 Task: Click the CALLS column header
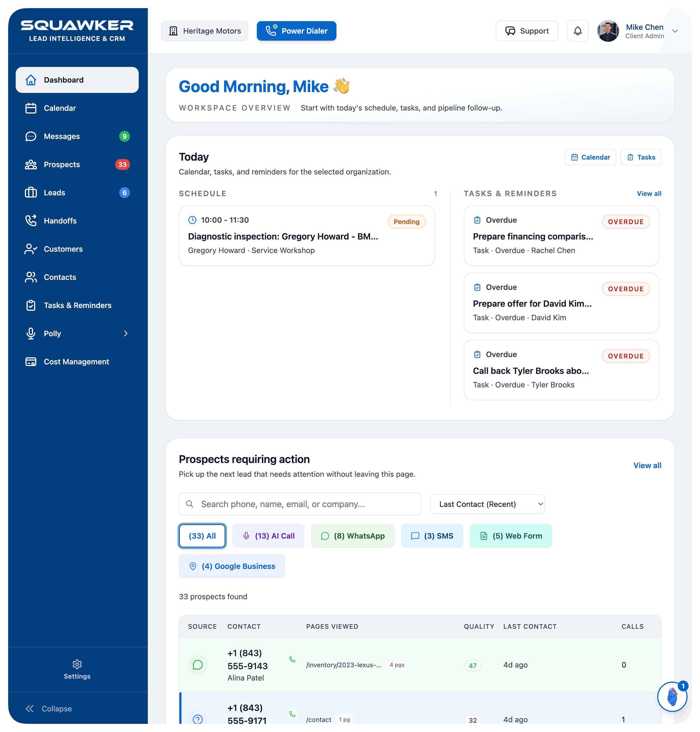(x=632, y=626)
